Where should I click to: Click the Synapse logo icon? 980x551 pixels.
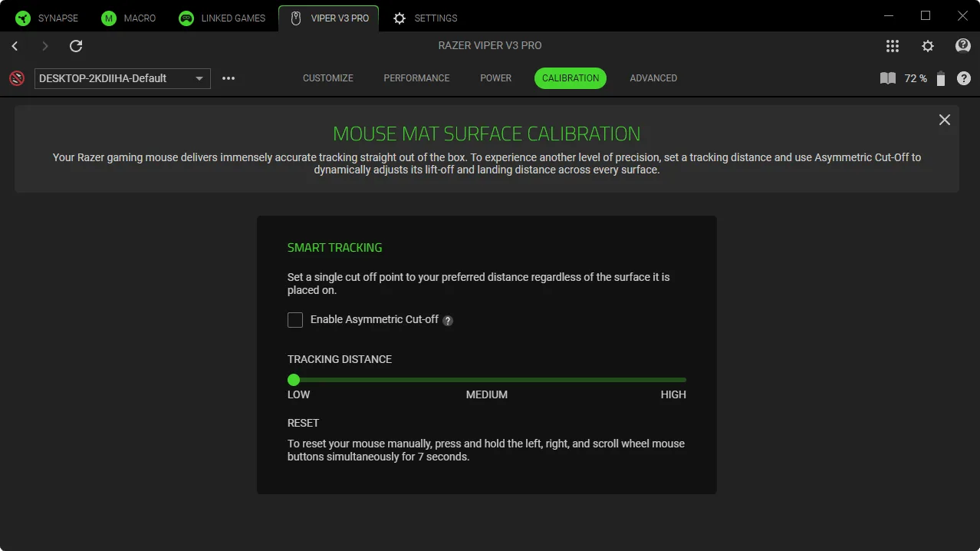coord(23,18)
